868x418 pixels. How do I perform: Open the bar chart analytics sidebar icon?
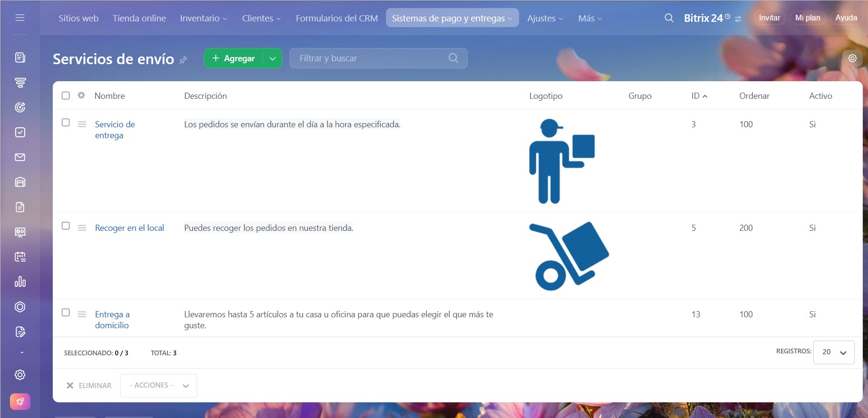[x=20, y=282]
